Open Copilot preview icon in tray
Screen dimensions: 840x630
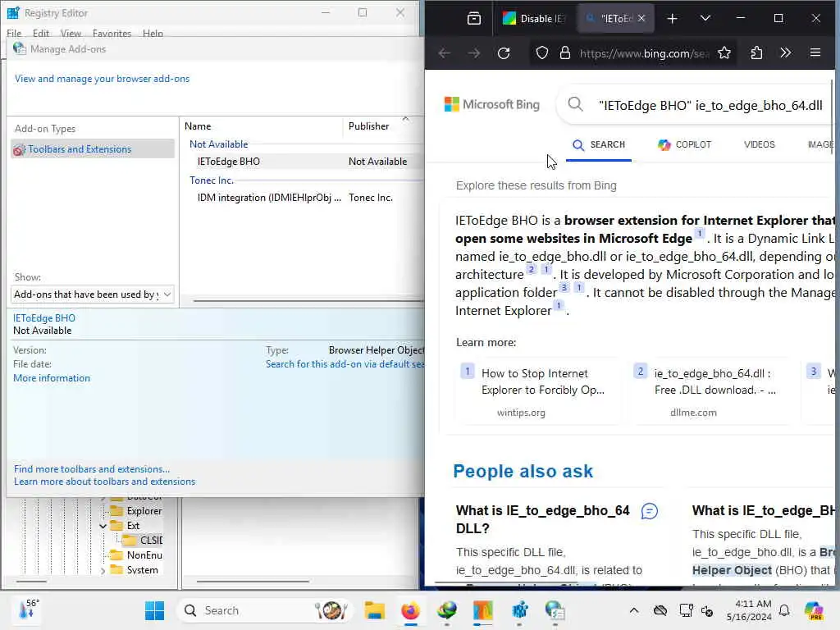(x=815, y=610)
